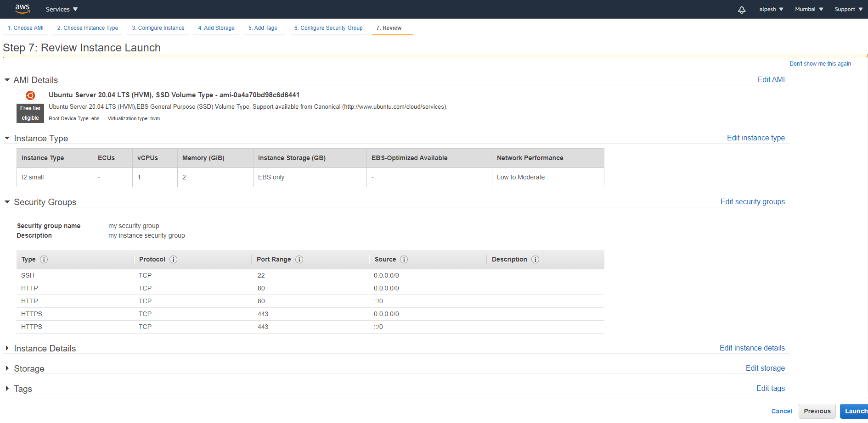868x423 pixels.
Task: Expand the Storage section
Action: 7,368
